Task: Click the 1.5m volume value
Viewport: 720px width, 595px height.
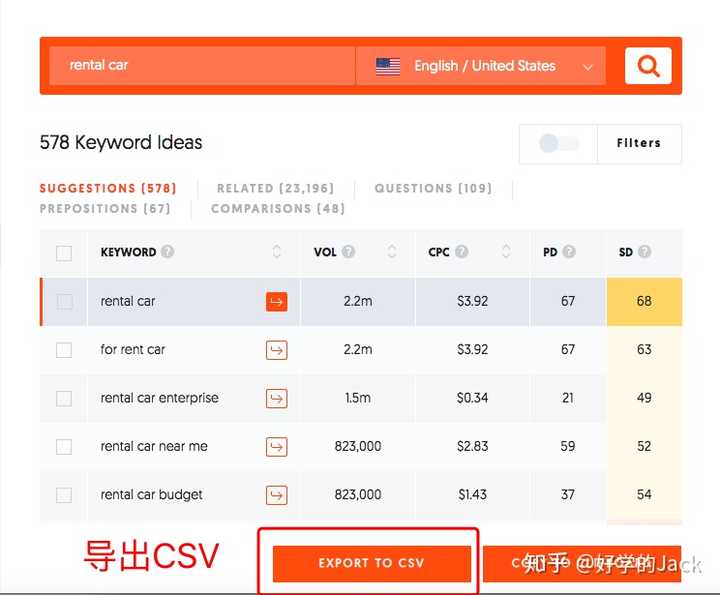Action: [x=358, y=398]
